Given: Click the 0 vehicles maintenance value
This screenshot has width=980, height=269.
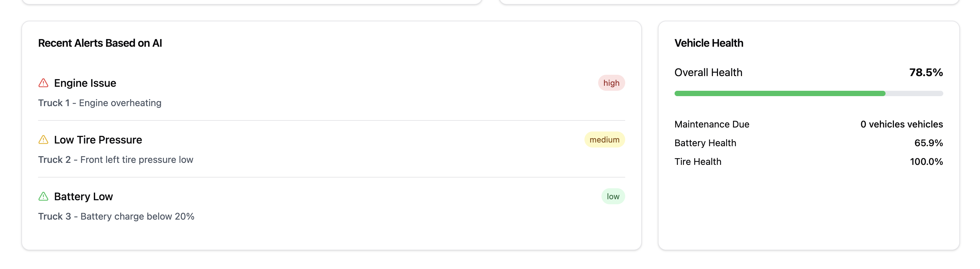Looking at the screenshot, I should [x=901, y=124].
